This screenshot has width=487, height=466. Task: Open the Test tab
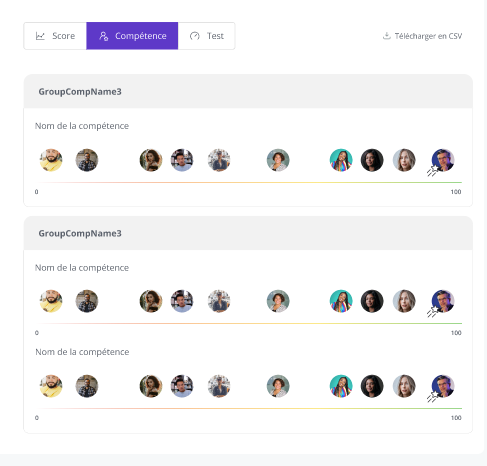[x=206, y=36]
